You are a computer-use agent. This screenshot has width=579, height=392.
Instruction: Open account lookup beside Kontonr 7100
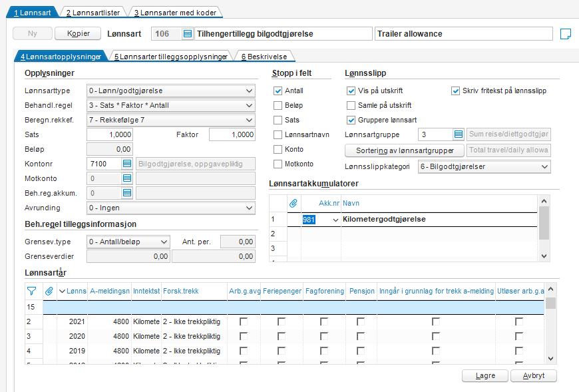click(127, 164)
